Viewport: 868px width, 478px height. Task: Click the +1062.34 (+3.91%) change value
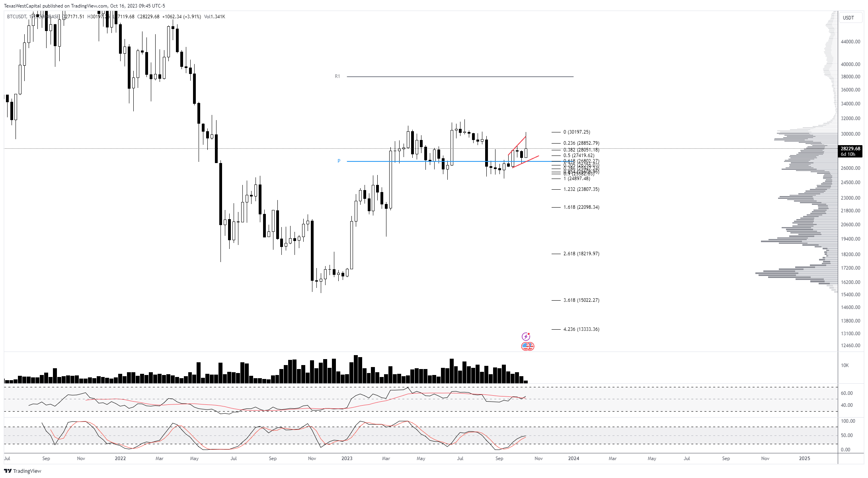pos(181,17)
